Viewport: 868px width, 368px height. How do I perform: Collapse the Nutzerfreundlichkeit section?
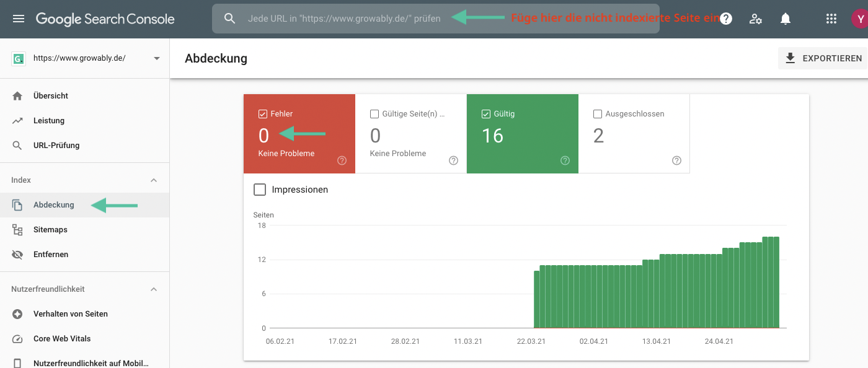[x=154, y=289]
